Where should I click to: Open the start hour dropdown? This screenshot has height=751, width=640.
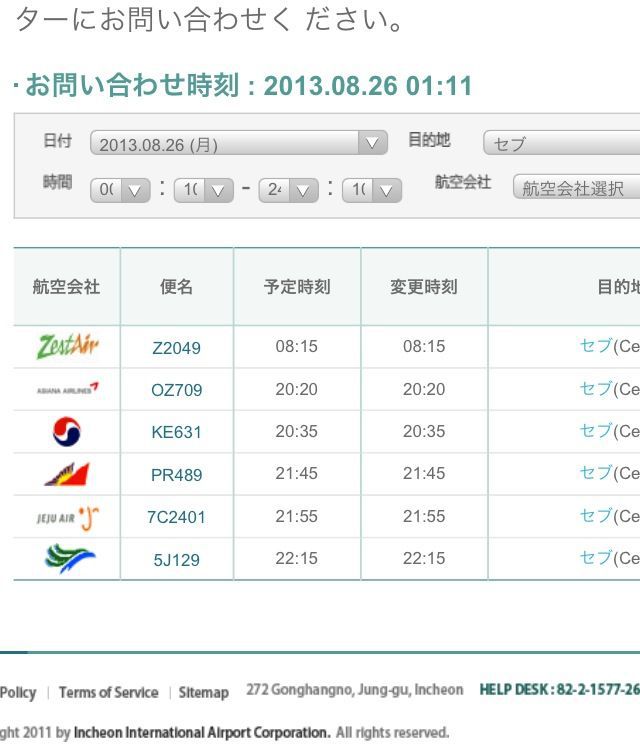tap(120, 190)
